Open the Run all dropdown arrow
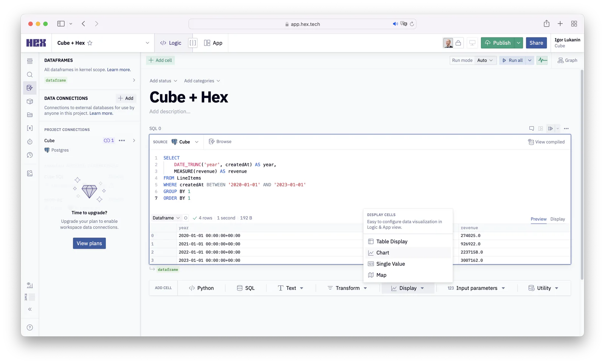 [x=530, y=60]
